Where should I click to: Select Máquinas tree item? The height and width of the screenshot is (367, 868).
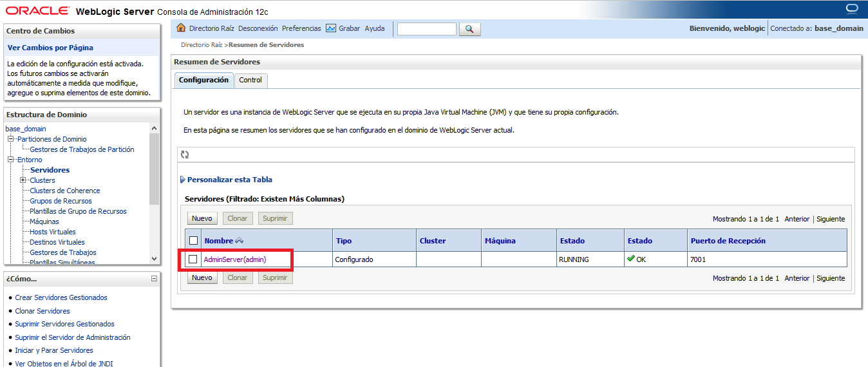point(44,221)
